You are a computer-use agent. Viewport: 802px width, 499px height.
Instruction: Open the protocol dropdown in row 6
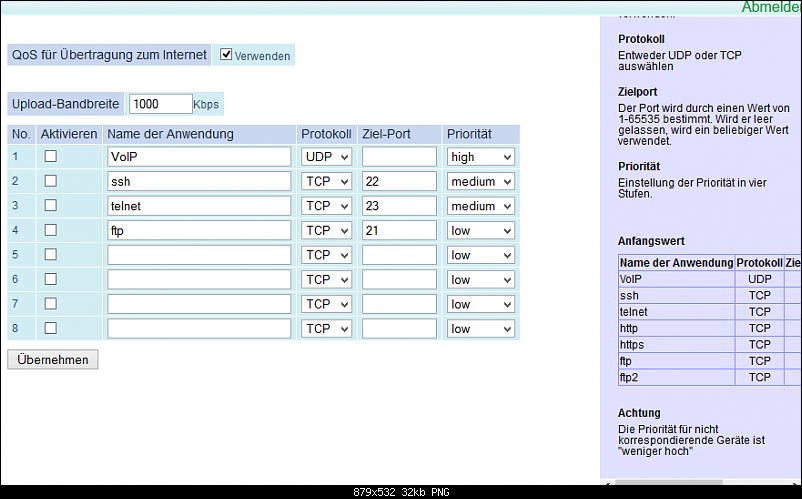326,280
